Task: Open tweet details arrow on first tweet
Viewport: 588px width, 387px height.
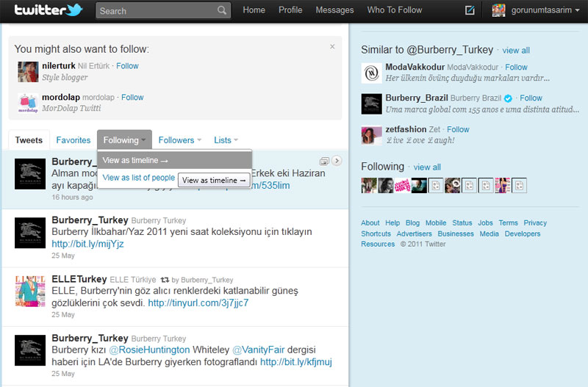Action: [337, 161]
